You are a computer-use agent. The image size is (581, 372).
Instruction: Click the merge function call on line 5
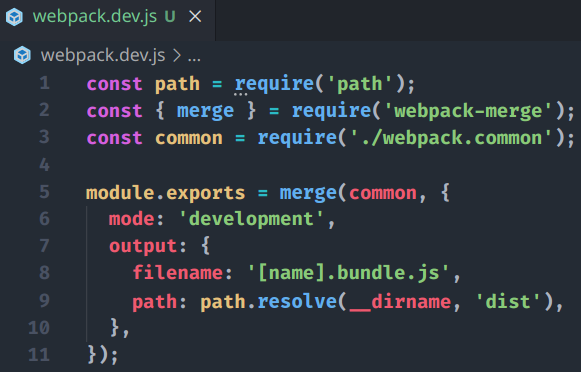(308, 193)
